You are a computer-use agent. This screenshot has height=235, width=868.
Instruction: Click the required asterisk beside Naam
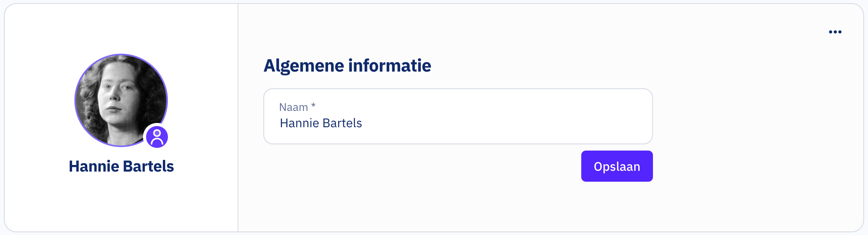pos(313,106)
